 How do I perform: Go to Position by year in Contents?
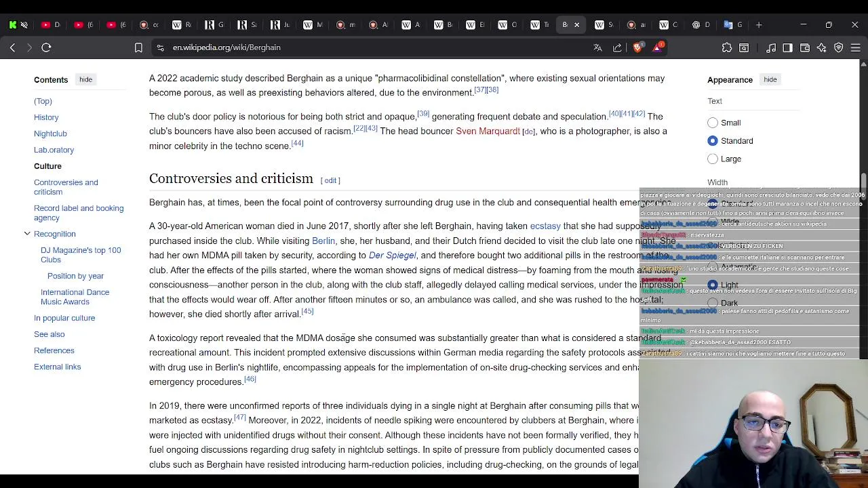(x=75, y=276)
